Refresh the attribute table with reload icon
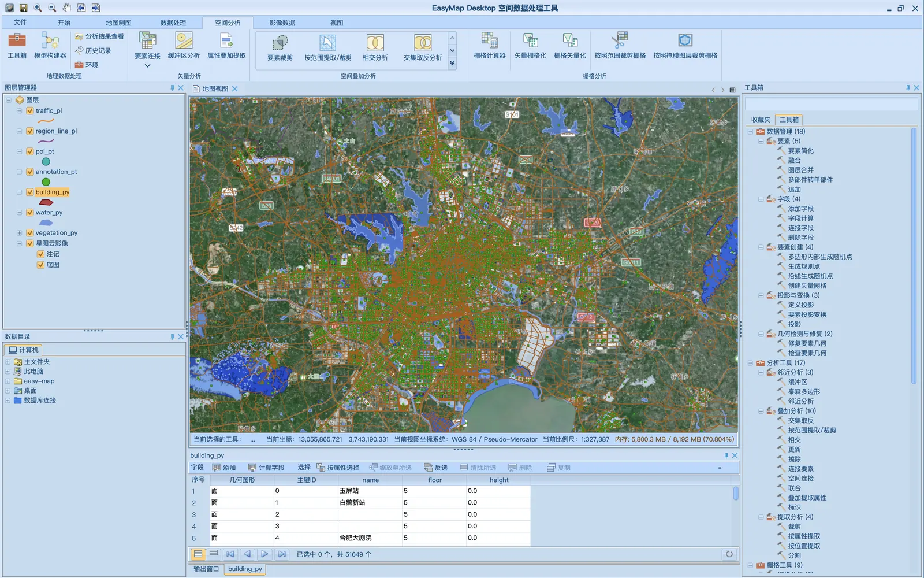 click(x=729, y=554)
